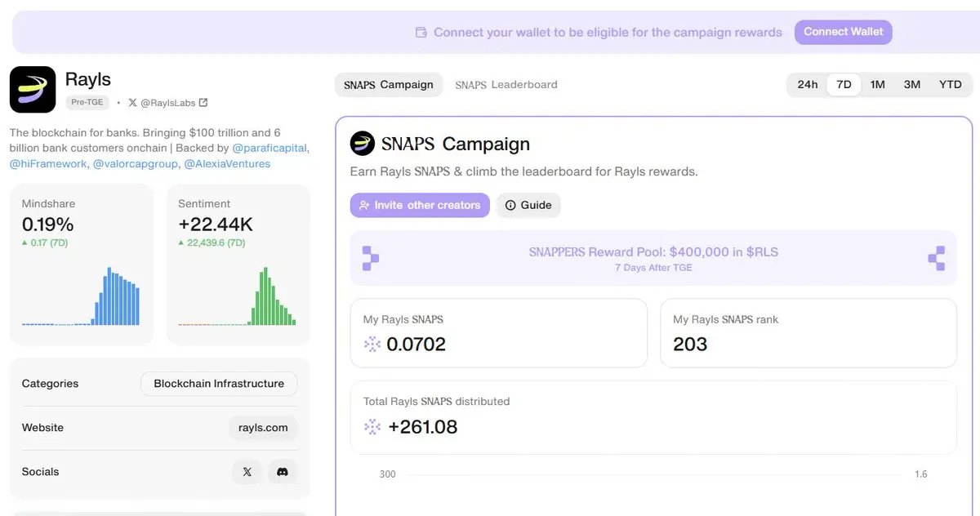Open the @valorcapgroup mention link
The image size is (980, 516).
(135, 164)
